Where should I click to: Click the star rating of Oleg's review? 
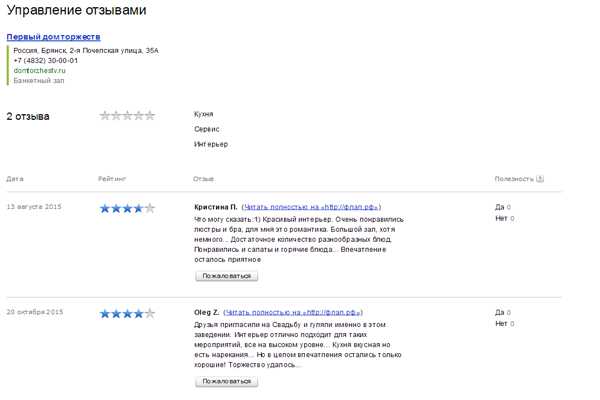[127, 313]
